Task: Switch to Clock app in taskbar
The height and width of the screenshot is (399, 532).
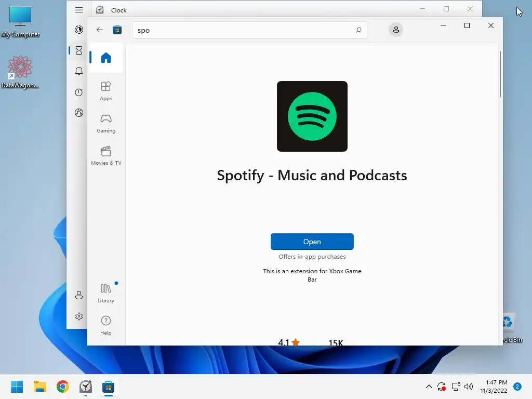Action: [86, 387]
